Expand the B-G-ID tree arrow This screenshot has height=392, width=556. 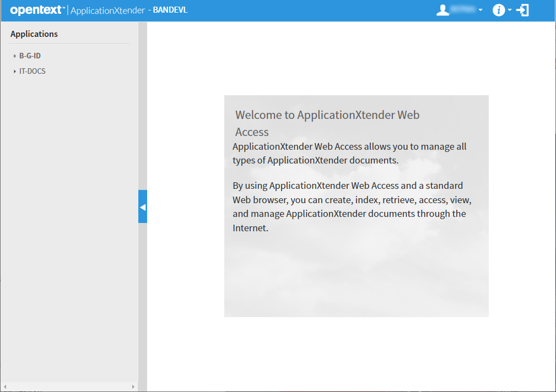[x=14, y=56]
